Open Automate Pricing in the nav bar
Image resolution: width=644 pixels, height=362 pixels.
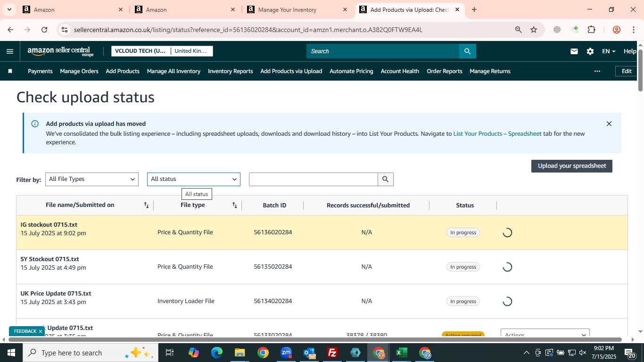pos(351,71)
